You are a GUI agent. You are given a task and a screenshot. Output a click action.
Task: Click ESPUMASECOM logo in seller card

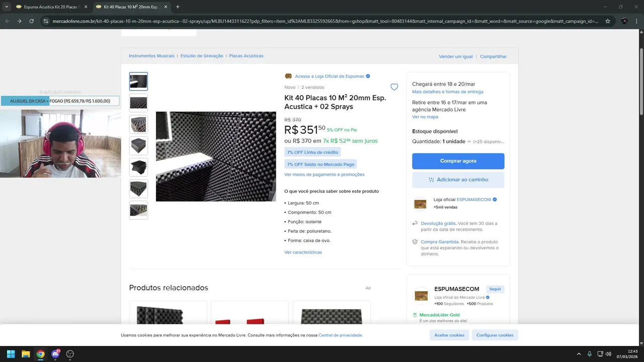click(x=421, y=295)
